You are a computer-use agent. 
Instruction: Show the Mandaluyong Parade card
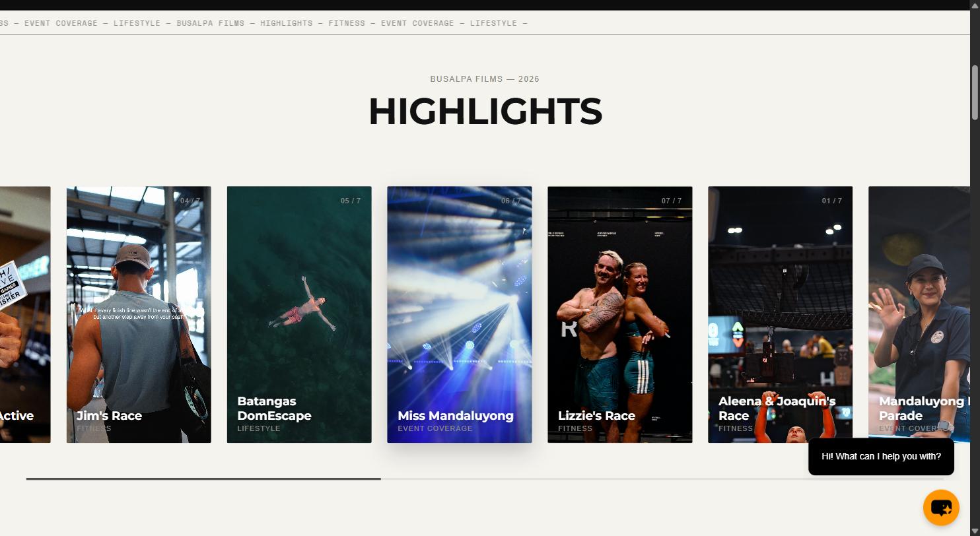pos(919,314)
